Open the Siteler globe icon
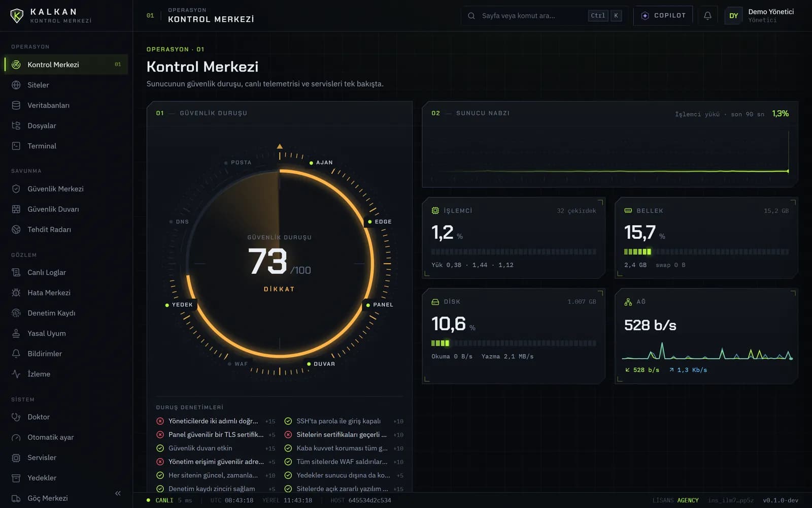 point(16,85)
